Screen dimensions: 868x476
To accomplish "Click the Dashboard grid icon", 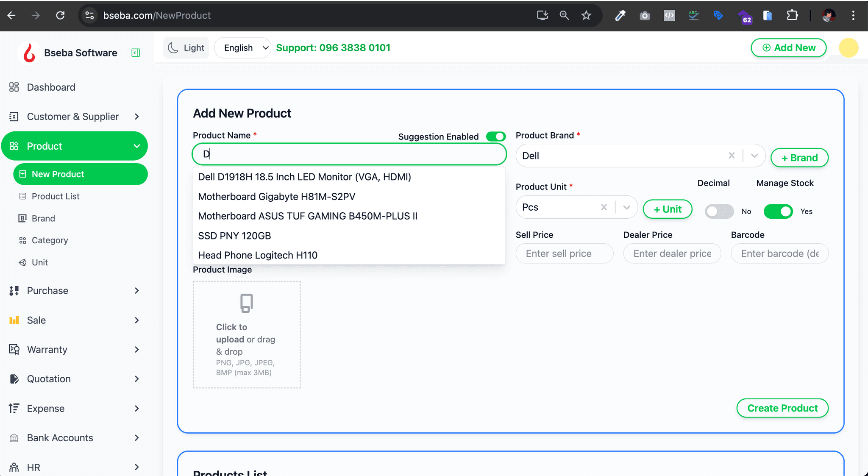I will 14,87.
